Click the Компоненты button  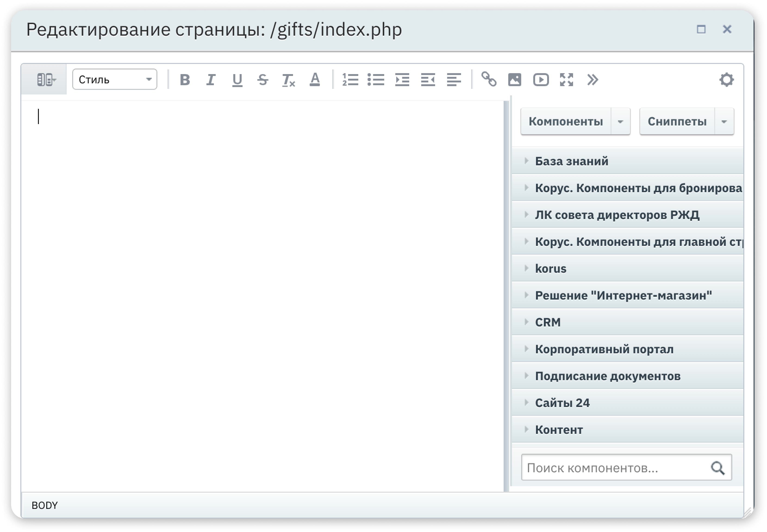(x=566, y=121)
